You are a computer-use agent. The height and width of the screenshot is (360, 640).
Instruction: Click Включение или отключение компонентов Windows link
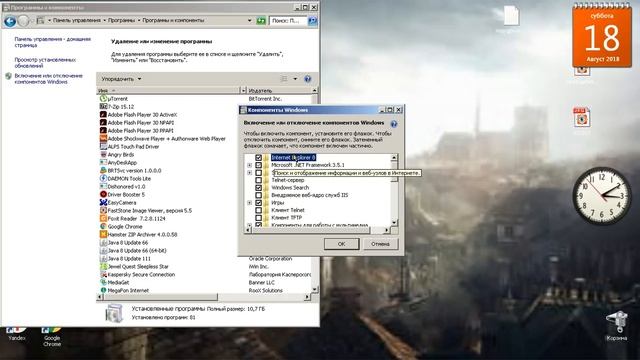point(49,79)
